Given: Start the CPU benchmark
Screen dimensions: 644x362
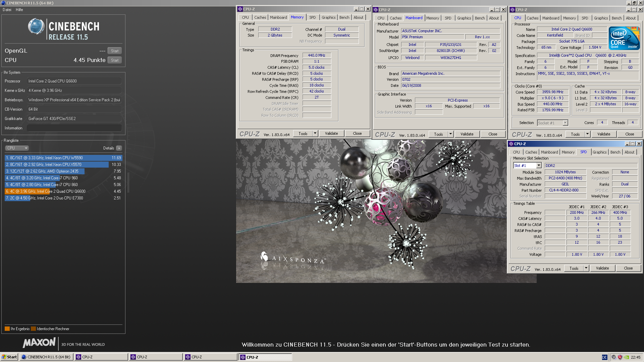Looking at the screenshot, I should click(x=115, y=60).
